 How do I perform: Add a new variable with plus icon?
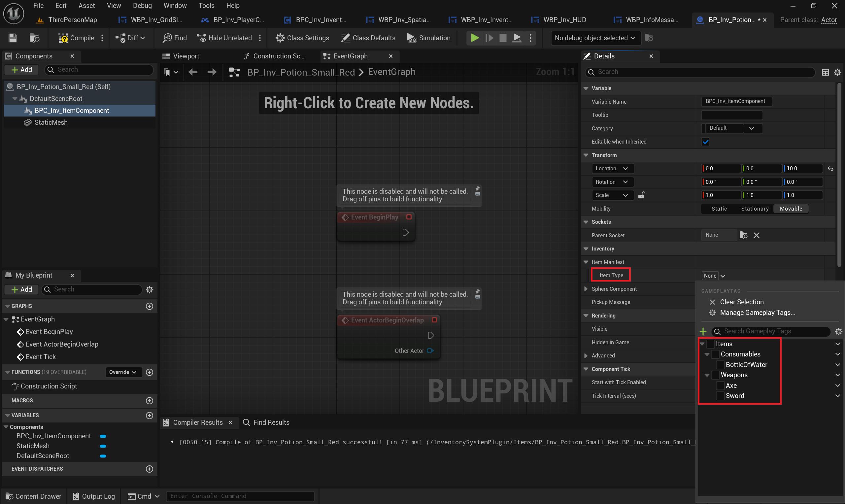tap(150, 415)
